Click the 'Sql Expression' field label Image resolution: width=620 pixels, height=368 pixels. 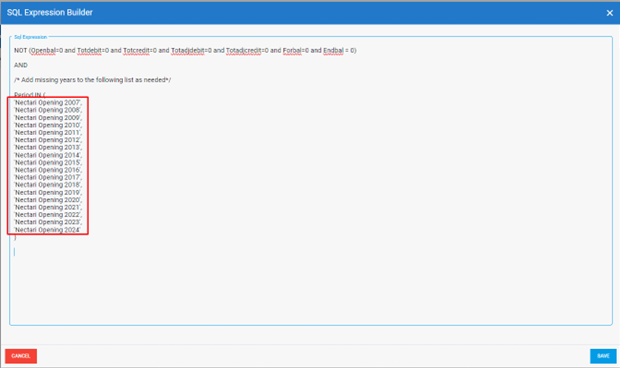pyautogui.click(x=30, y=37)
